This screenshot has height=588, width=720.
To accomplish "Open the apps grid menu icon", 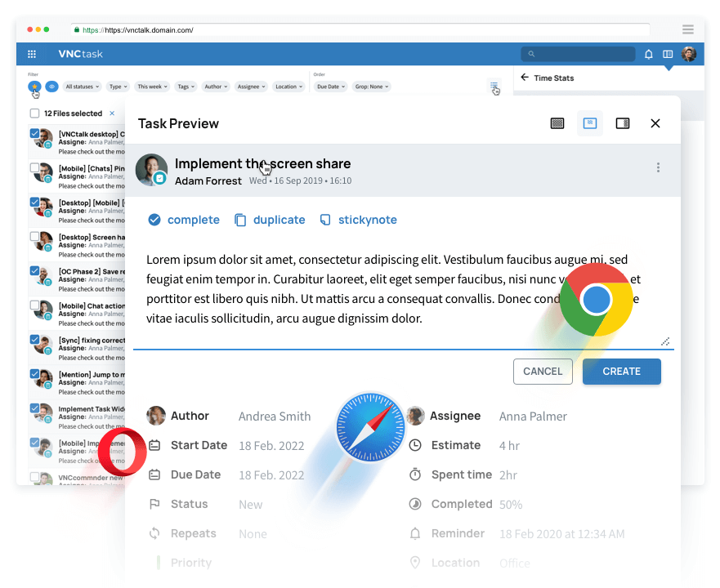I will coord(32,54).
